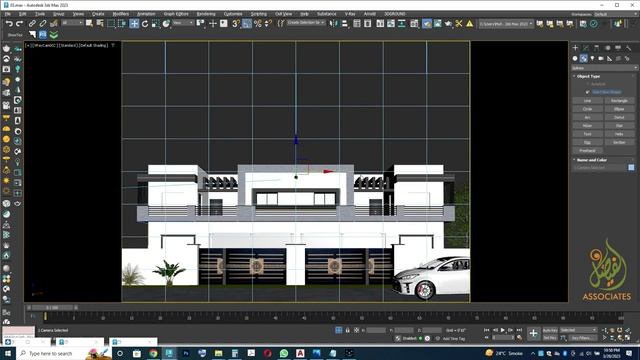Screen dimensions: 640x360
Task: Select the Select and Link chain icon
Action: 32,24
